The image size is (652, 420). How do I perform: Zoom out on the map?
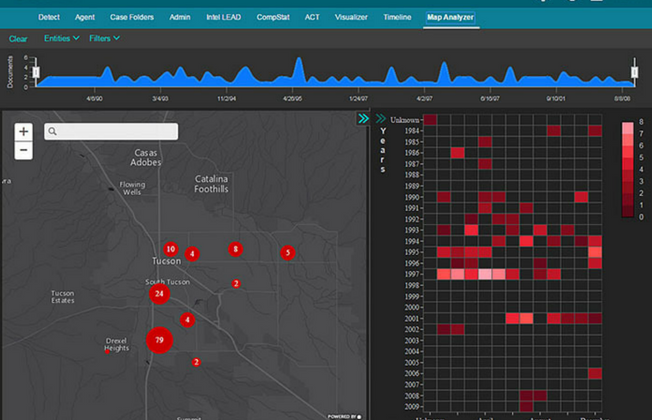pyautogui.click(x=24, y=150)
